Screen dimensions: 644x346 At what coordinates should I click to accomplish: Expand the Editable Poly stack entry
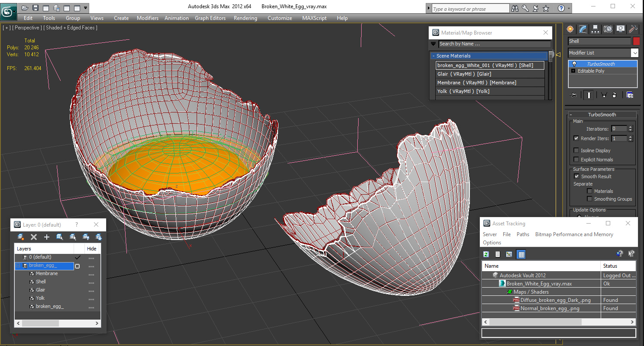coord(573,71)
